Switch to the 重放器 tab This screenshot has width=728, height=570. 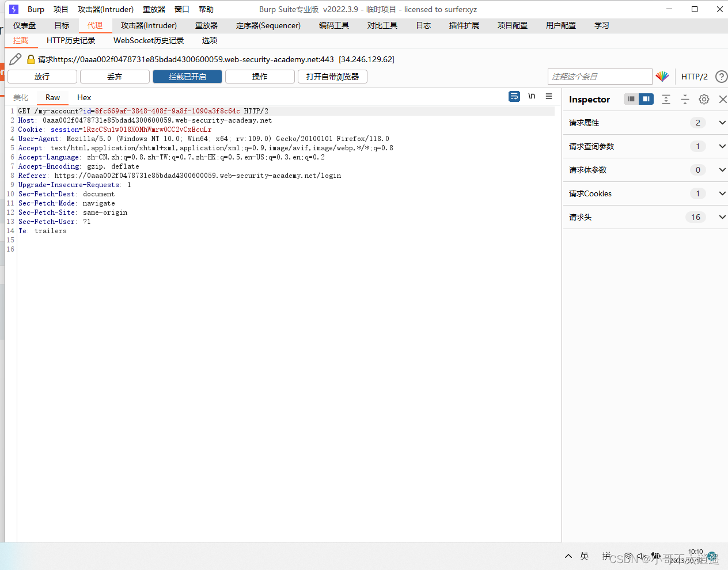pos(206,25)
